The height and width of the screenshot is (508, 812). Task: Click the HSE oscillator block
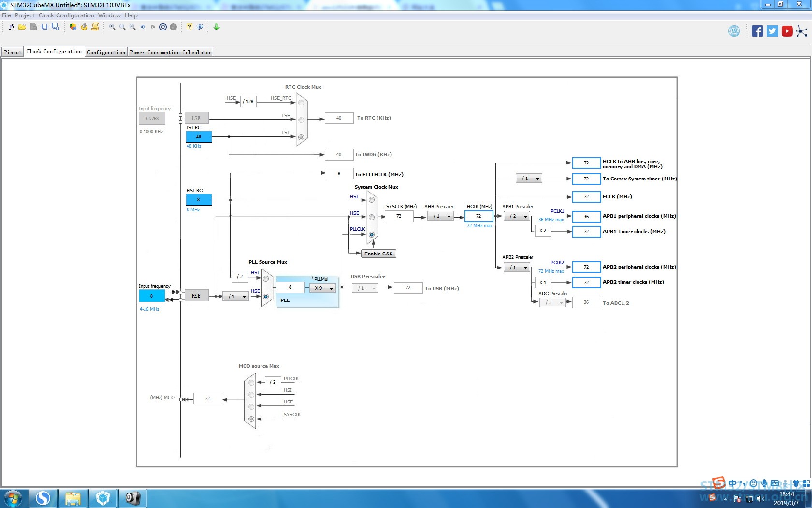pos(196,296)
